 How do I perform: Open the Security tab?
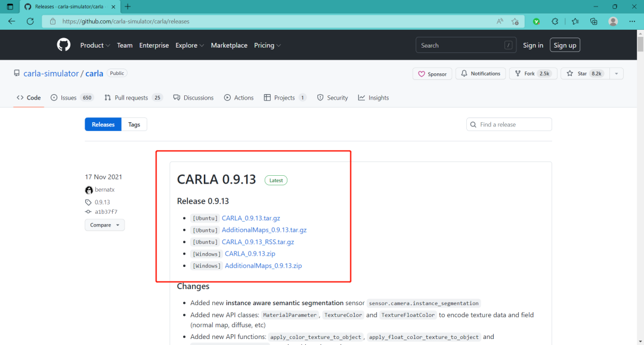pyautogui.click(x=332, y=98)
